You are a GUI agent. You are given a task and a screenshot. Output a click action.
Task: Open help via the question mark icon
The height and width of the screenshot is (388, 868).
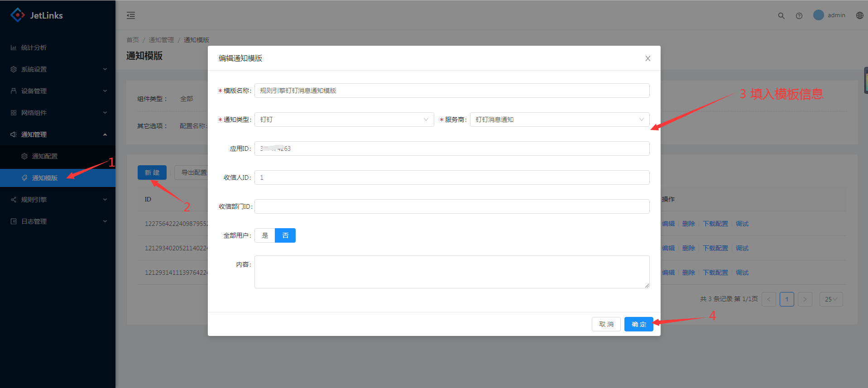pyautogui.click(x=799, y=15)
